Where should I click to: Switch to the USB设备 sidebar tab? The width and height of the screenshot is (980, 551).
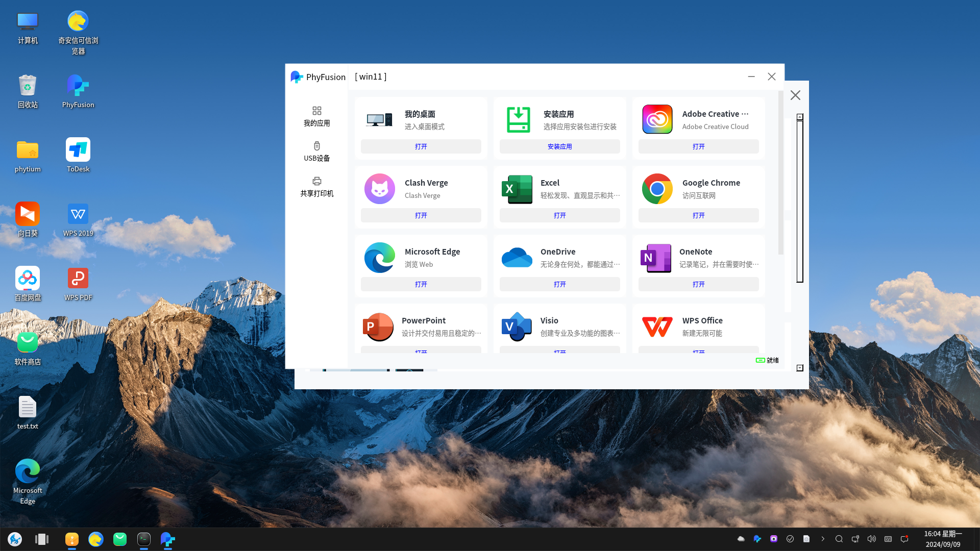tap(316, 152)
